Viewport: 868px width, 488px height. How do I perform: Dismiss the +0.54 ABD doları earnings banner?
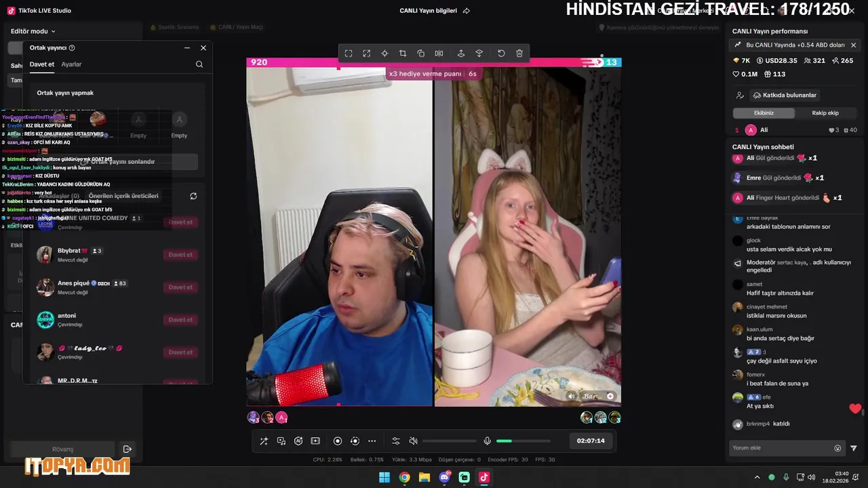point(853,45)
